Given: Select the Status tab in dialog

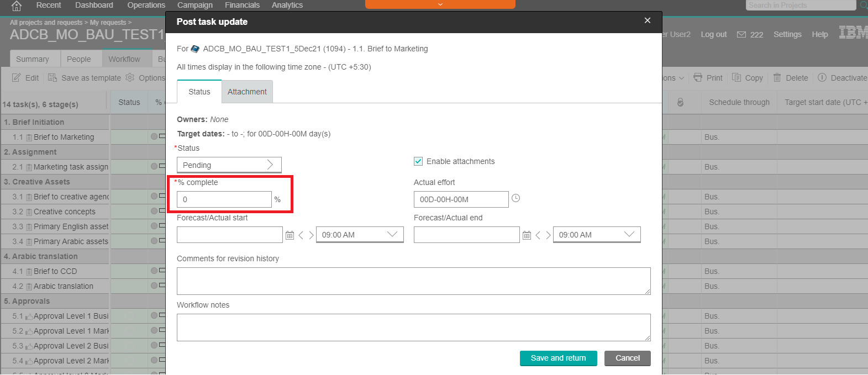Looking at the screenshot, I should (x=199, y=92).
